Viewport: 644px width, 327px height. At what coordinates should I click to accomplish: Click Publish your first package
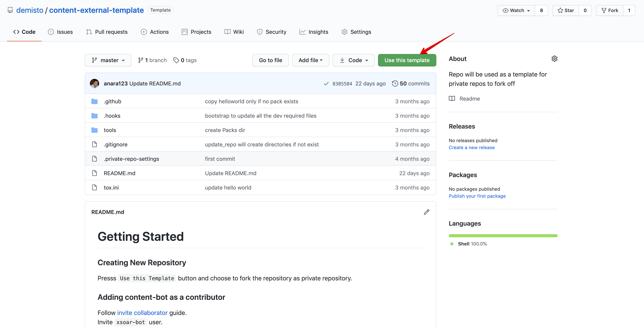pos(477,196)
